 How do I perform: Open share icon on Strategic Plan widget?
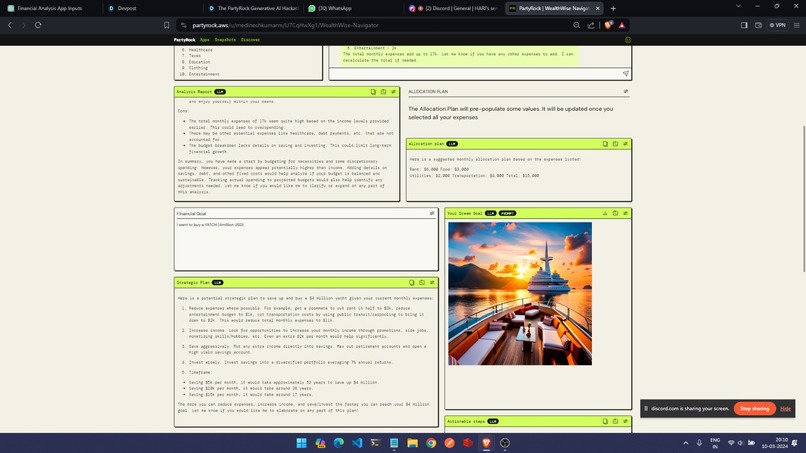422,283
